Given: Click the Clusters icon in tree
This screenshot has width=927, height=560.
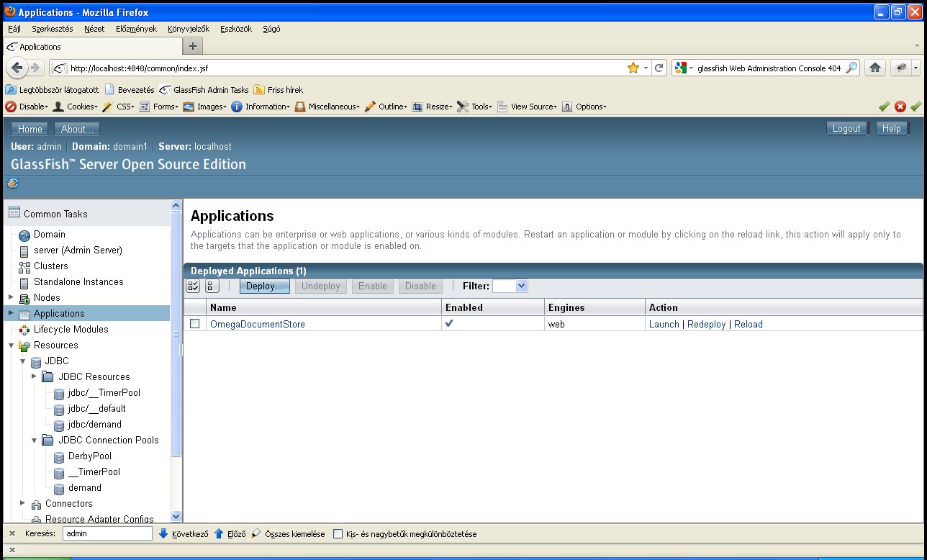Looking at the screenshot, I should [24, 266].
